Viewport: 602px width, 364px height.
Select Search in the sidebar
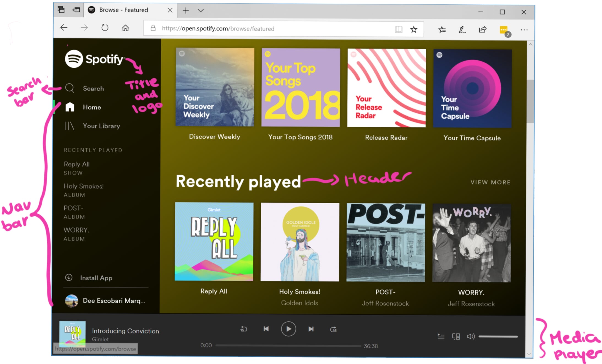click(x=93, y=88)
